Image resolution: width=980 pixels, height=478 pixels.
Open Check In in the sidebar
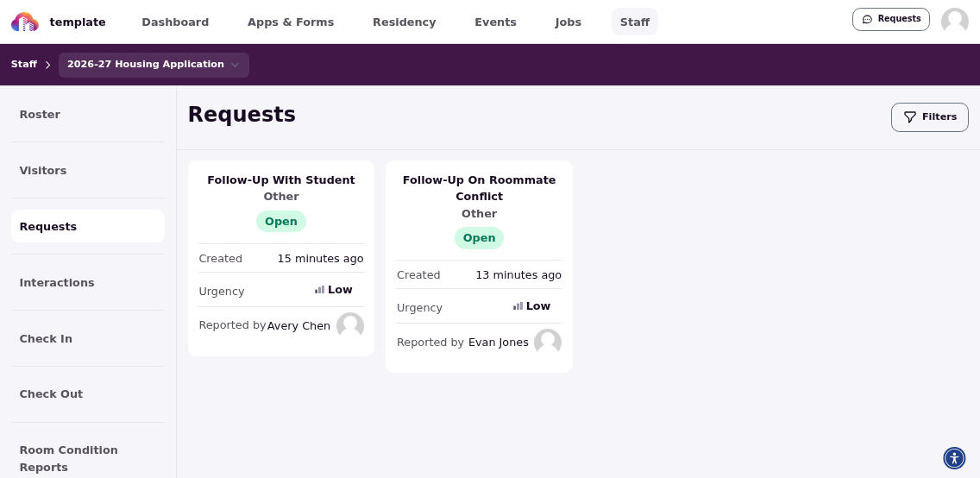tap(88, 339)
